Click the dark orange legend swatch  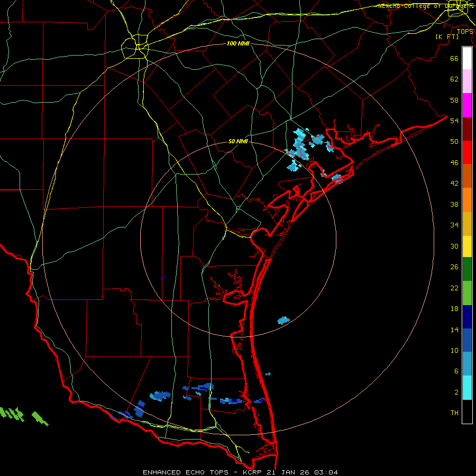pos(467,176)
